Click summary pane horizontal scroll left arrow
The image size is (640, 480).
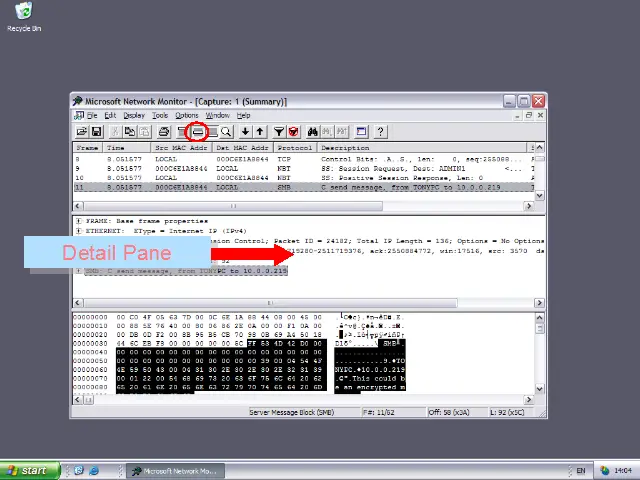(x=78, y=206)
